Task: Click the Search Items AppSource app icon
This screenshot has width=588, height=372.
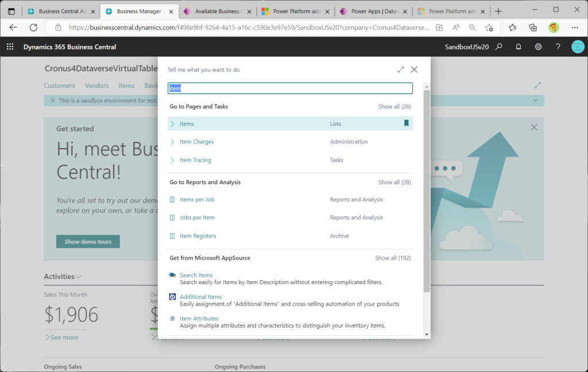Action: (x=172, y=275)
